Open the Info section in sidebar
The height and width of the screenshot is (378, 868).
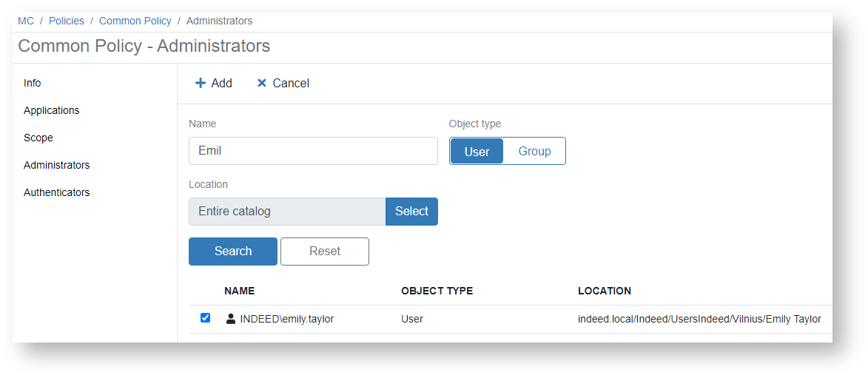pos(33,83)
